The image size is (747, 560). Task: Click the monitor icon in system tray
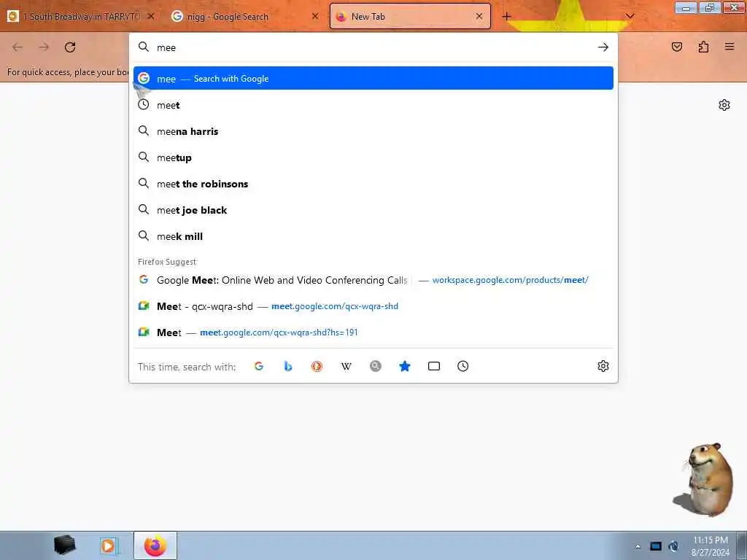coord(656,546)
